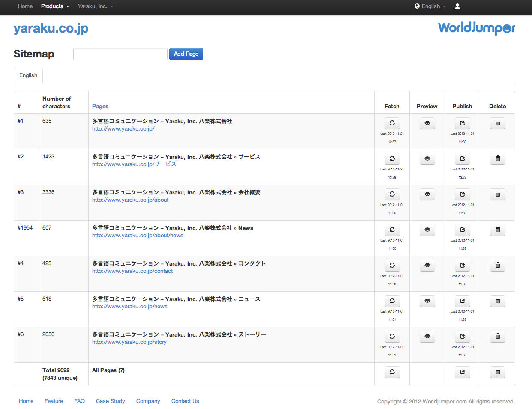Fetch all pages in the total row
Viewport: 532px width, 409px height.
[392, 372]
